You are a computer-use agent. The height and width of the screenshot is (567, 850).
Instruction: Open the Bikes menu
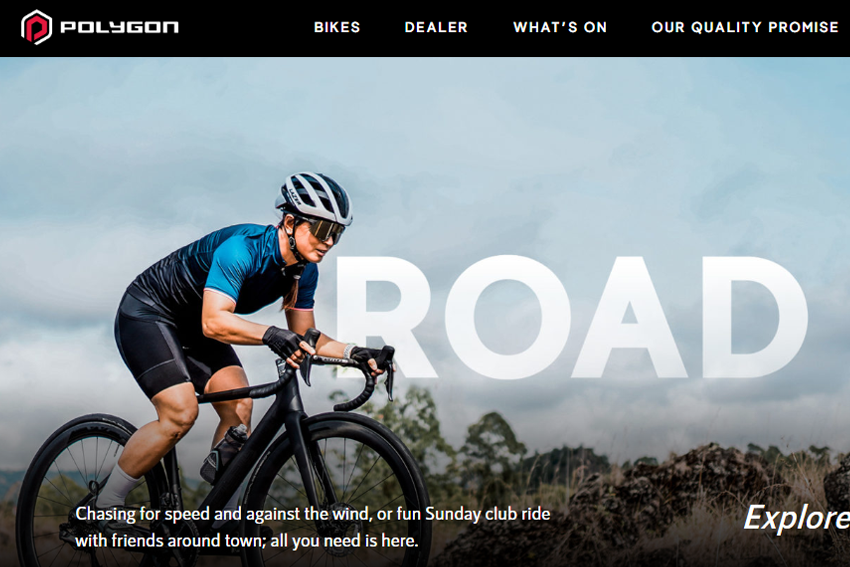(337, 27)
